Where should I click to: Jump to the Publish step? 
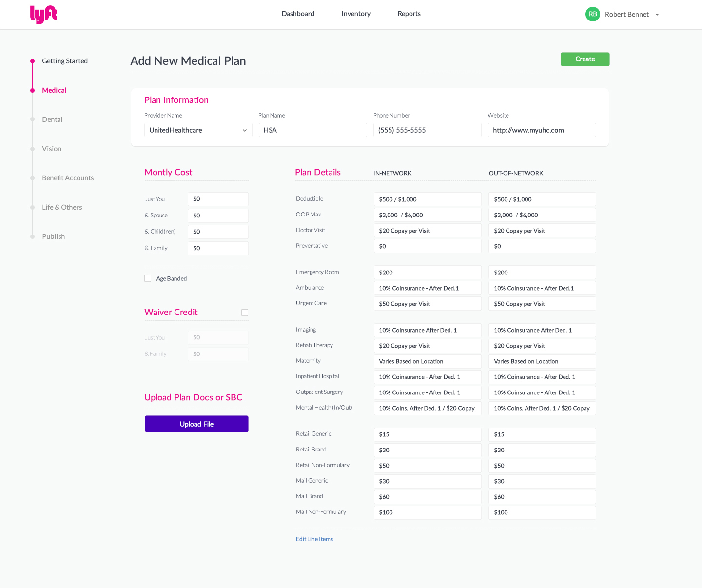point(53,236)
